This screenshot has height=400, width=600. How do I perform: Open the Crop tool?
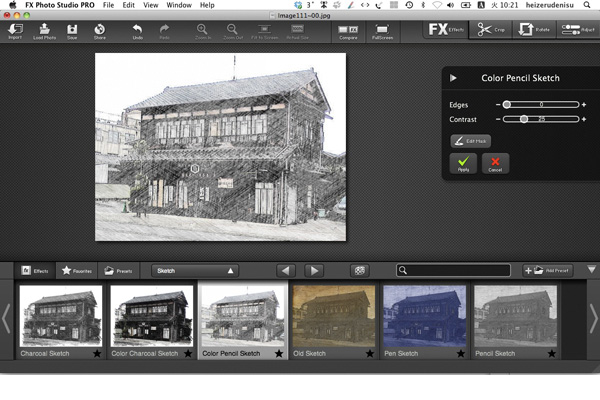[x=490, y=30]
